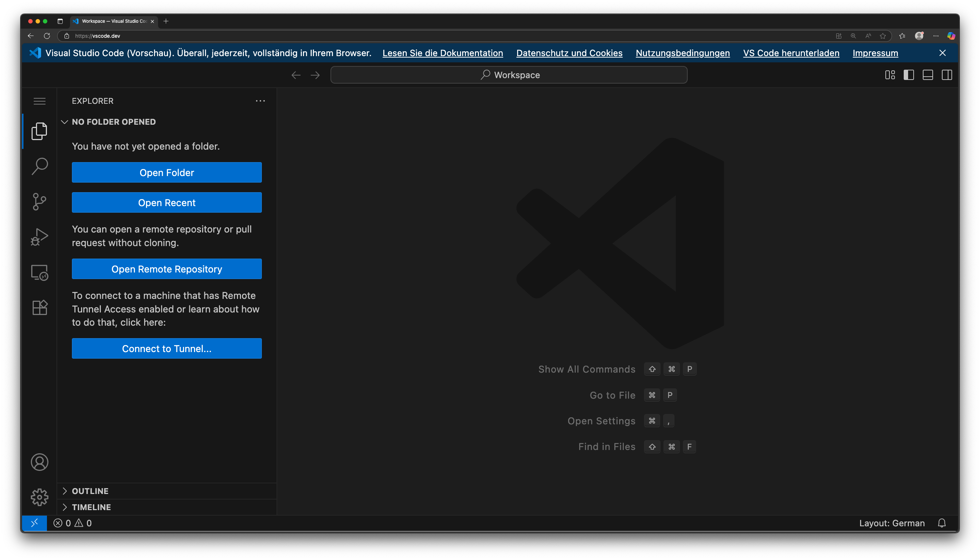Screen dimensions: 980x560
Task: Open the application menu via hamburger icon
Action: point(40,101)
